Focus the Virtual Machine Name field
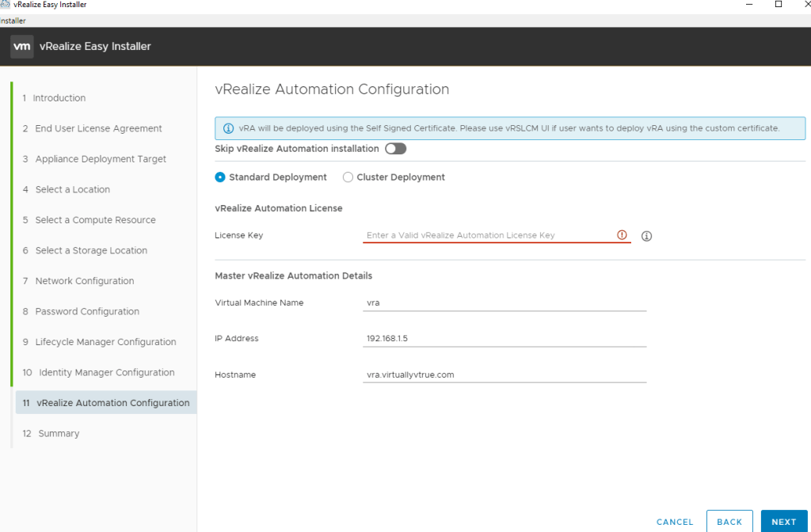 (504, 302)
